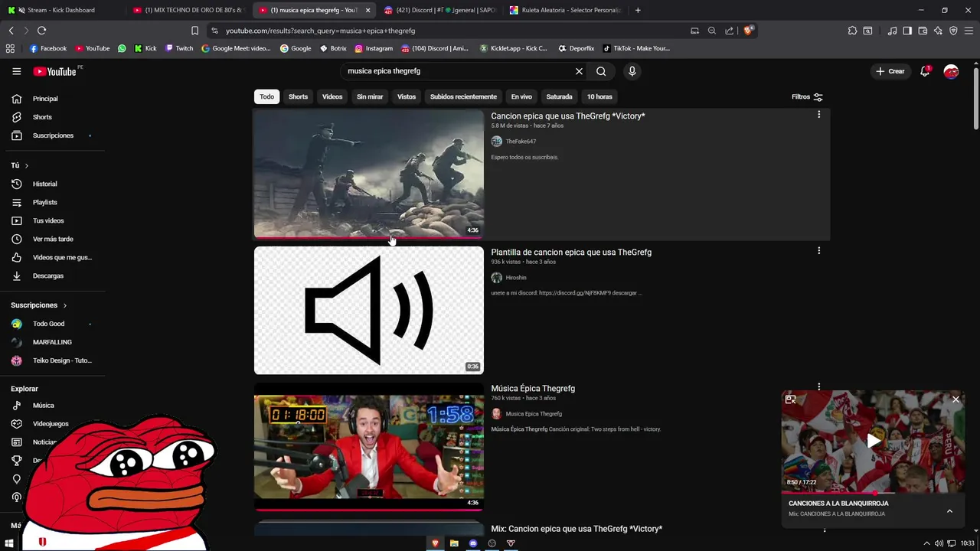980x551 pixels.
Task: More options for Plantilla video
Action: [x=818, y=251]
